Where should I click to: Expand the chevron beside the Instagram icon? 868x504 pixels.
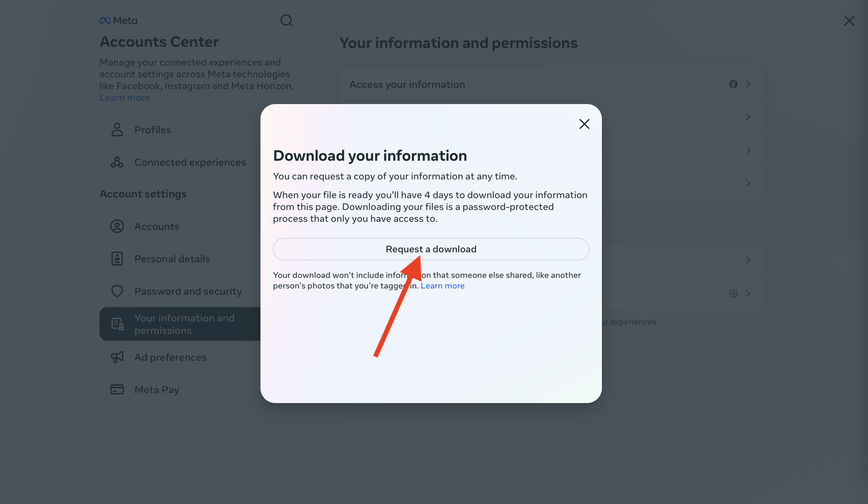748,293
